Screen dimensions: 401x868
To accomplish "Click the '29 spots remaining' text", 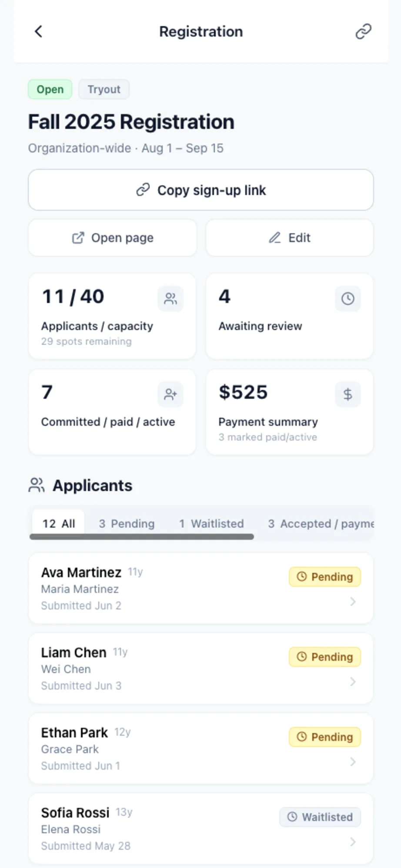I will [87, 341].
